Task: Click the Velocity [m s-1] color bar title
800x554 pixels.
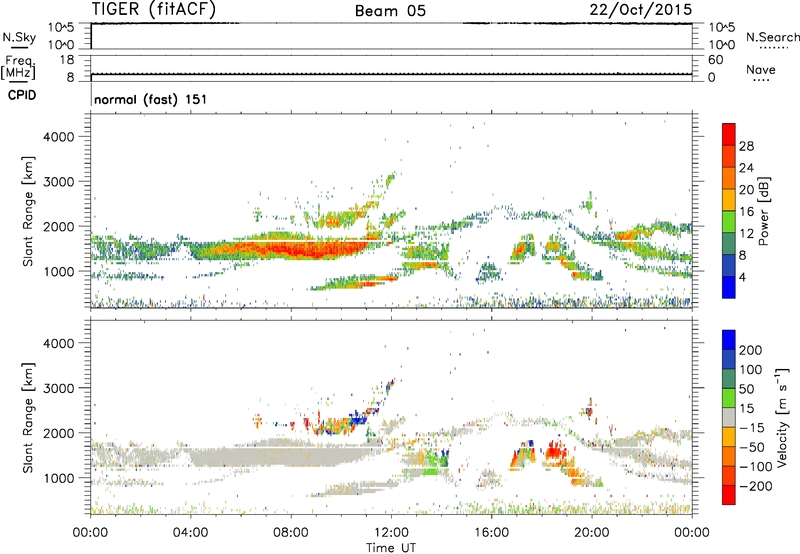Action: pyautogui.click(x=782, y=417)
